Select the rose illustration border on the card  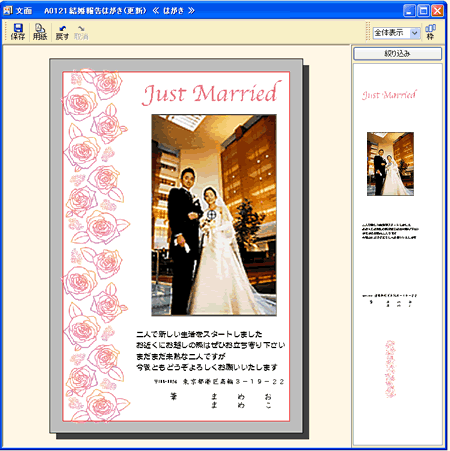point(96,246)
